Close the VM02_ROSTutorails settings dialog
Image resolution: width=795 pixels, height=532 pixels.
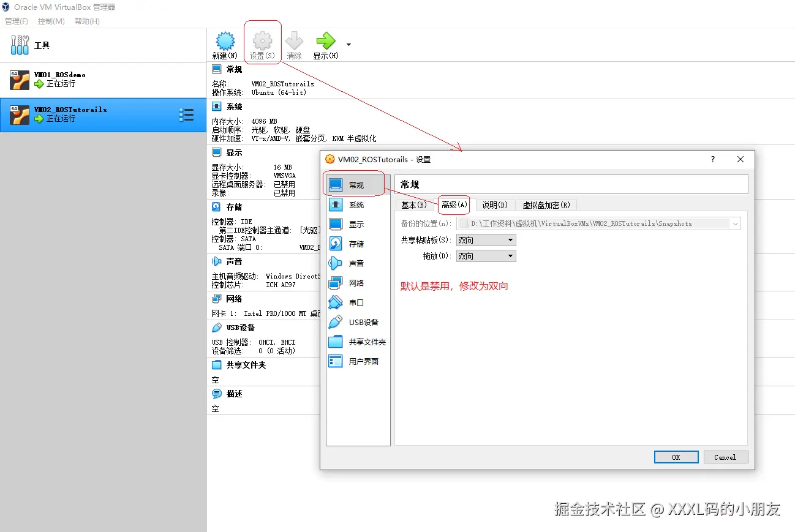click(x=740, y=159)
